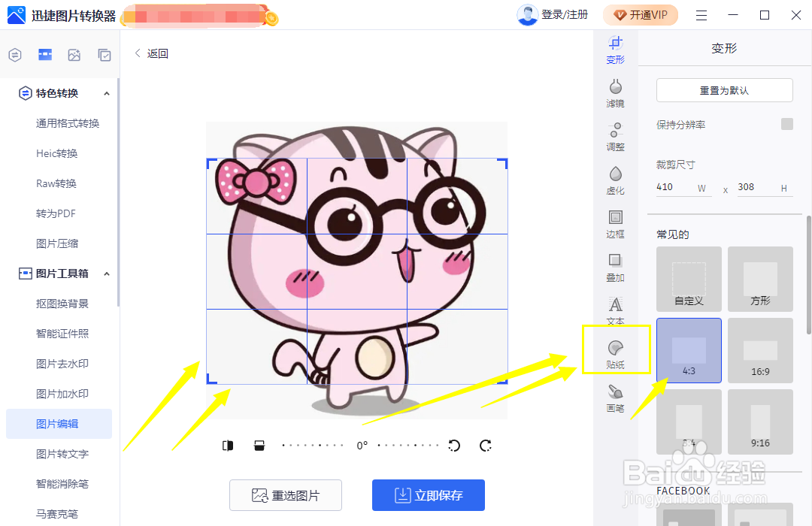Viewport: 812px width, 526px height.
Task: Click the crop width field 410
Action: click(x=683, y=187)
